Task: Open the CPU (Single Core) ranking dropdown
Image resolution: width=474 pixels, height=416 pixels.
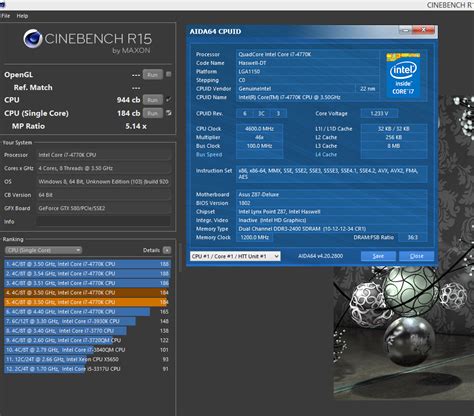Action: [x=43, y=250]
